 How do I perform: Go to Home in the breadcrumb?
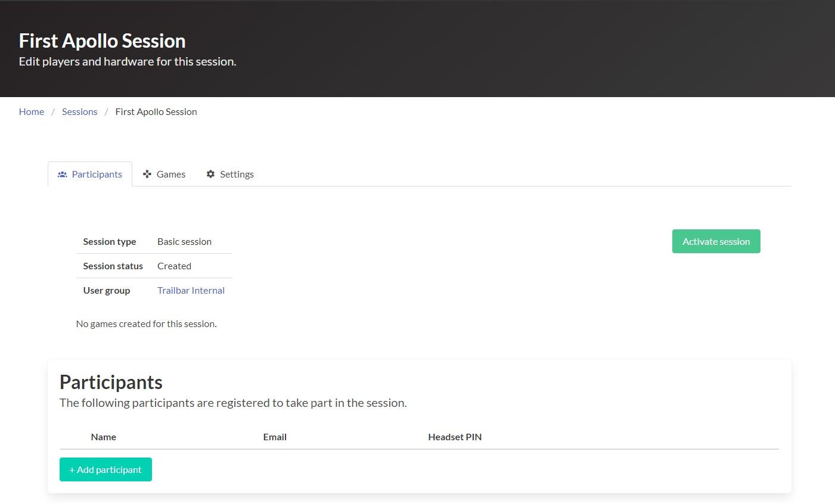[x=32, y=112]
